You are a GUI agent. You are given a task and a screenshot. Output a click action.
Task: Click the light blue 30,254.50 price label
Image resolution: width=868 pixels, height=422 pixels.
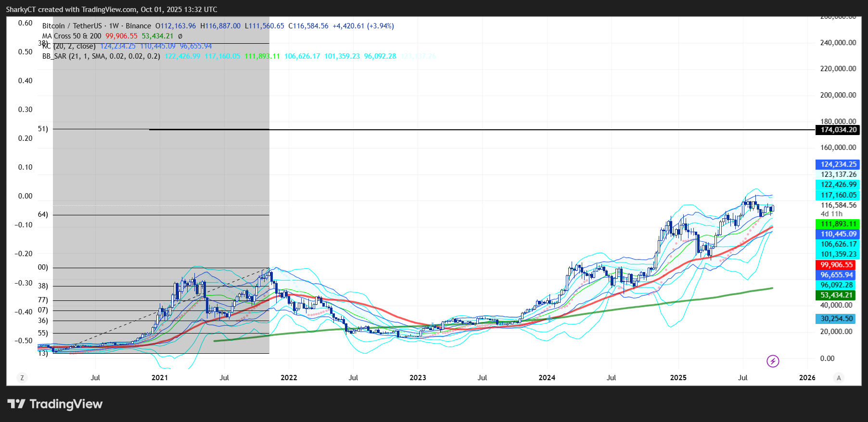coord(837,319)
